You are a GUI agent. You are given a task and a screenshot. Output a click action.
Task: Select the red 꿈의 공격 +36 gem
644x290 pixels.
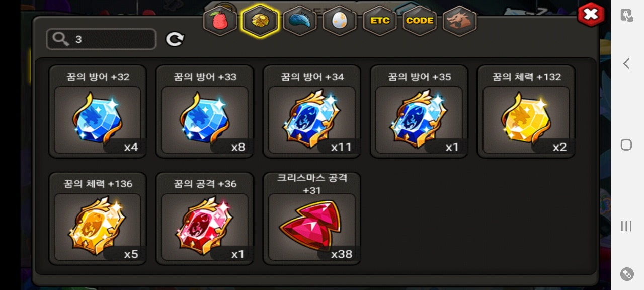[x=205, y=219]
